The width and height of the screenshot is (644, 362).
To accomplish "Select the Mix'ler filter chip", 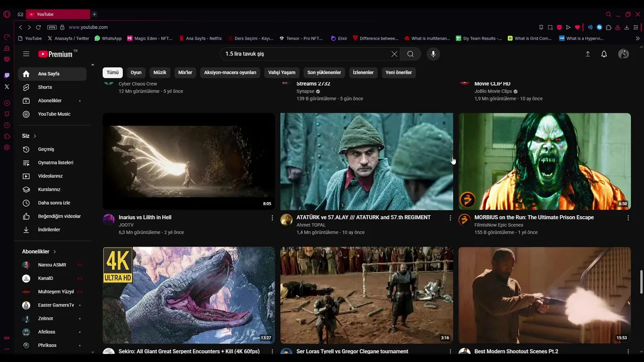I will click(x=185, y=72).
